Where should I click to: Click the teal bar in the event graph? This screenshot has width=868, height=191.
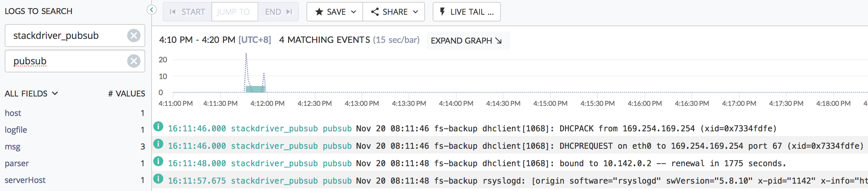point(255,89)
